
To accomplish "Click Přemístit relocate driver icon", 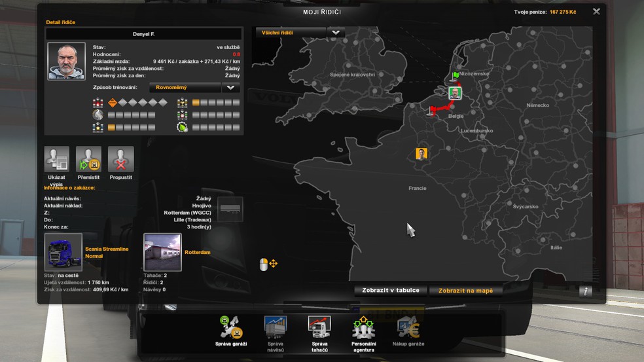I will click(89, 159).
